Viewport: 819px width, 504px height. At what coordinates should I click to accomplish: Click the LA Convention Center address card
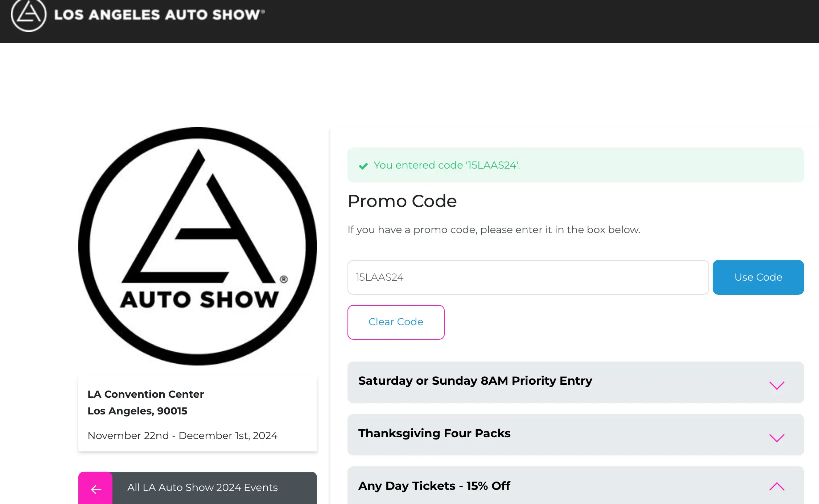coord(197,413)
